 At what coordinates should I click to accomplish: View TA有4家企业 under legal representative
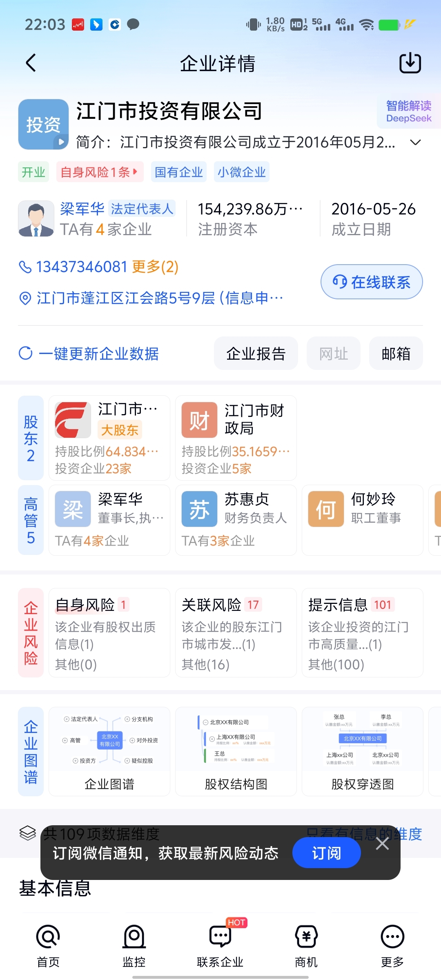point(106,229)
